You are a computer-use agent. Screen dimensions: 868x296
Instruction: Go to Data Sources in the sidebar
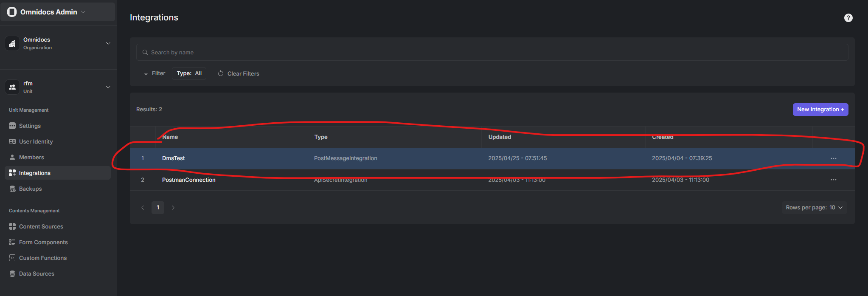pyautogui.click(x=37, y=273)
